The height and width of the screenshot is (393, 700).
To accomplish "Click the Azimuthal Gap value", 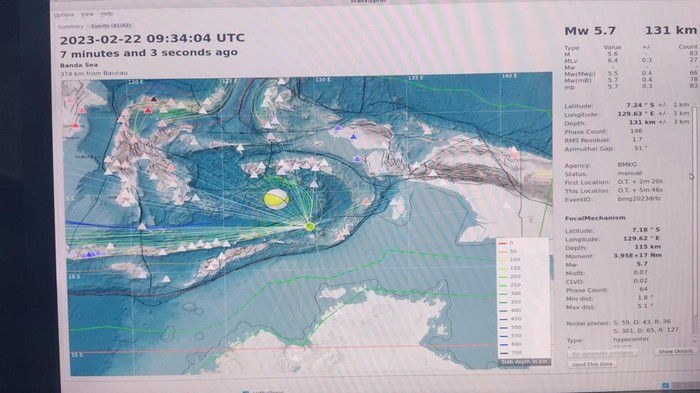I will tap(640, 148).
